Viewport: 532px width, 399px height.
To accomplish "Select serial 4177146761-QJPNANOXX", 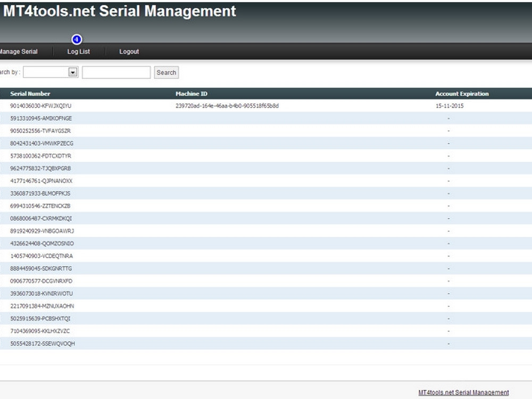I will point(41,181).
